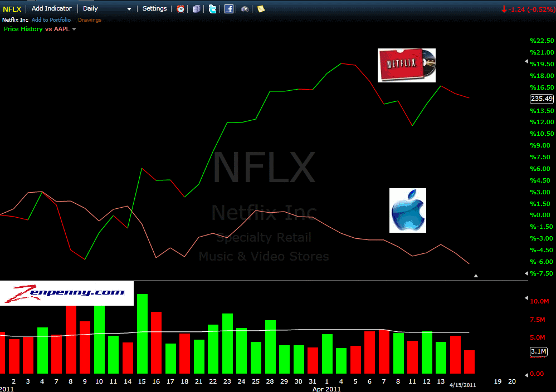
Task: Click the scale arrow beside volume 0.00
Action: (x=526, y=375)
